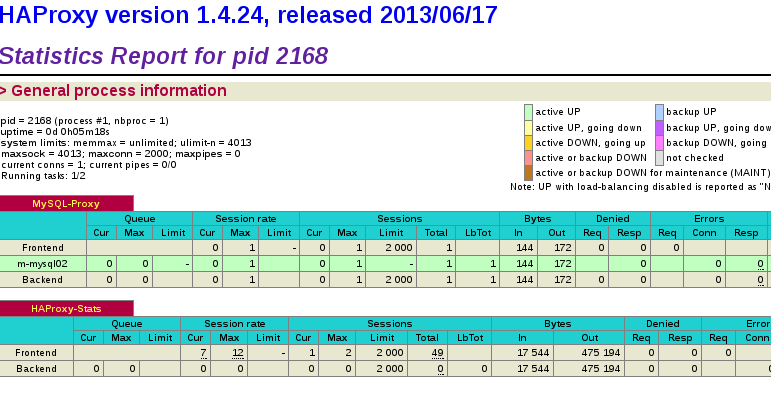Viewport: 771px width, 407px height.
Task: Click the gray not checked legend swatch
Action: [659, 158]
